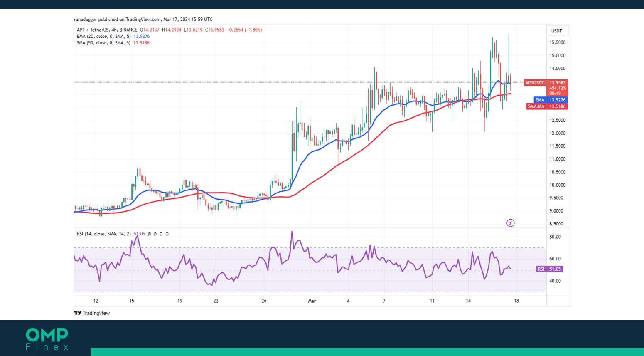The image size is (644, 356).
Task: Click the 19 date on time axis
Action: click(179, 301)
